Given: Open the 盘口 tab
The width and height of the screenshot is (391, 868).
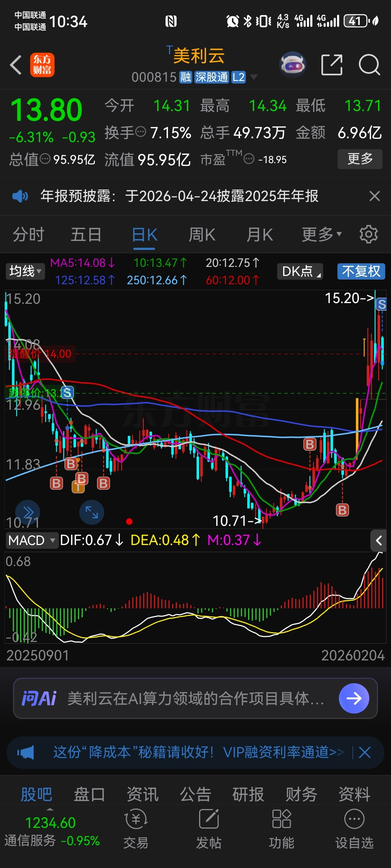Looking at the screenshot, I should [x=89, y=795].
